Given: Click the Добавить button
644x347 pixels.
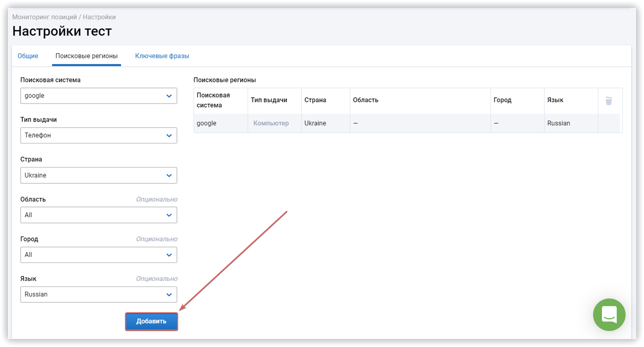Looking at the screenshot, I should pos(151,321).
